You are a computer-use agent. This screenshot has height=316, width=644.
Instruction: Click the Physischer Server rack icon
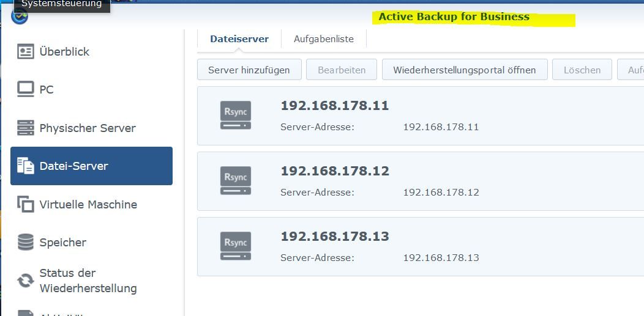tap(26, 128)
